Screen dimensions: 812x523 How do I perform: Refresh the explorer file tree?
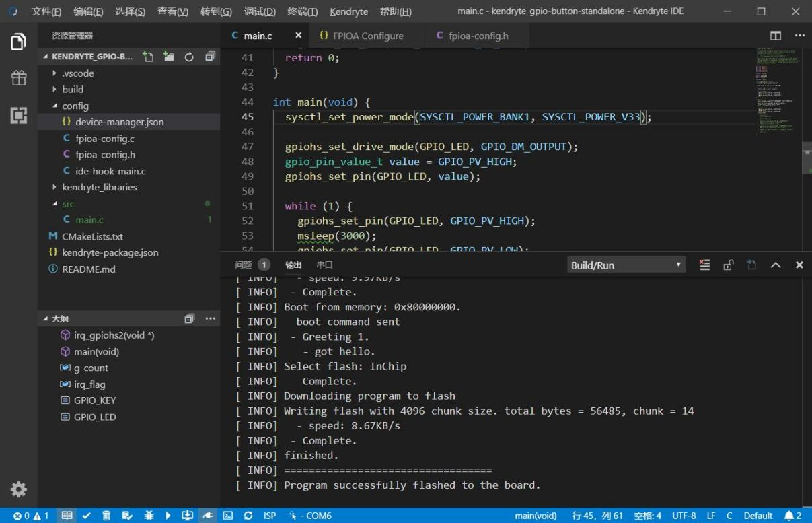coord(189,57)
